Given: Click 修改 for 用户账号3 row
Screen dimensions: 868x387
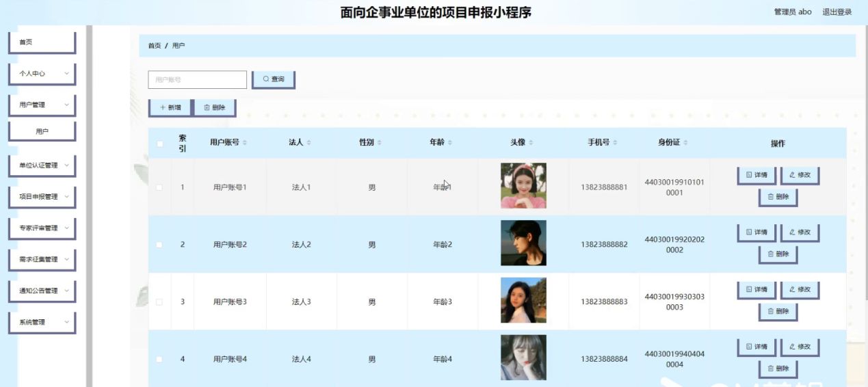Looking at the screenshot, I should click(800, 290).
